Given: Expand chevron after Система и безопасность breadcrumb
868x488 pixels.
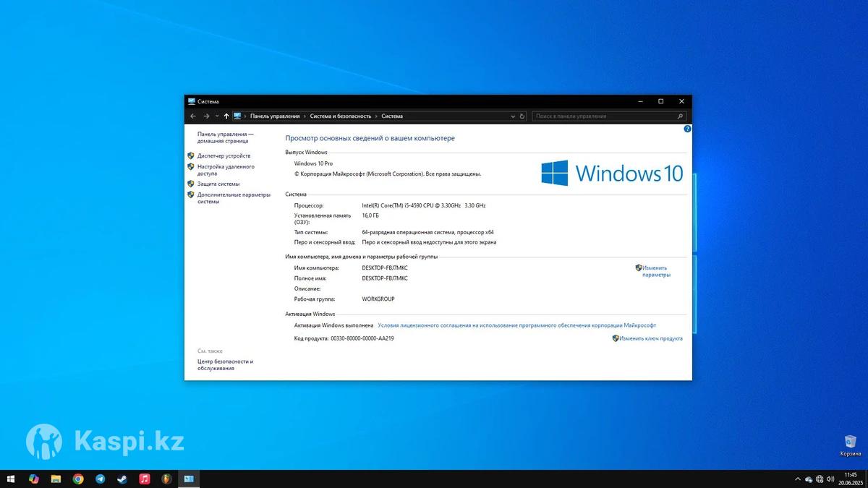Looking at the screenshot, I should pyautogui.click(x=376, y=116).
